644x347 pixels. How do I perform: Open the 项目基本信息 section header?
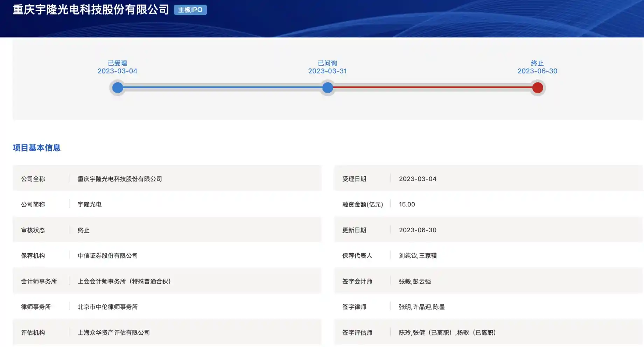click(x=36, y=148)
